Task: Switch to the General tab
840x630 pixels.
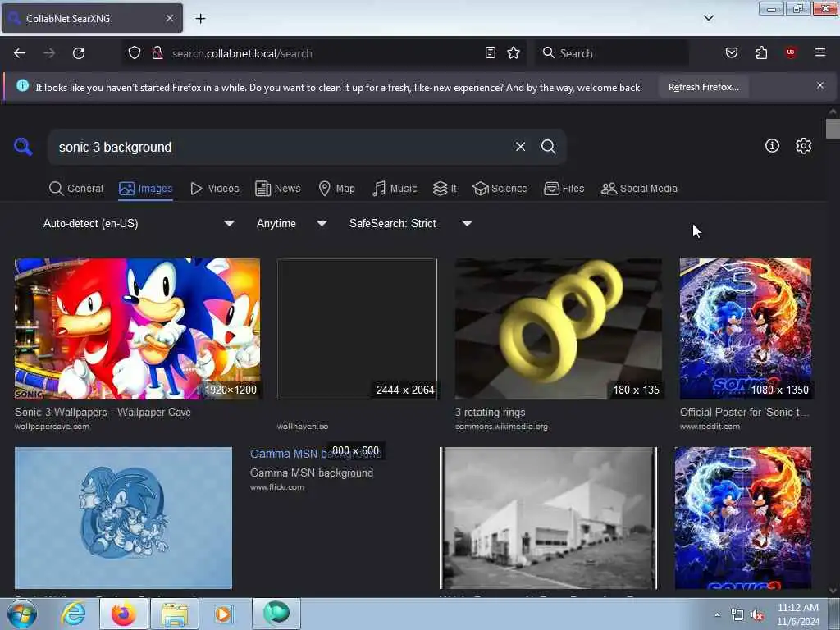Action: tap(76, 189)
